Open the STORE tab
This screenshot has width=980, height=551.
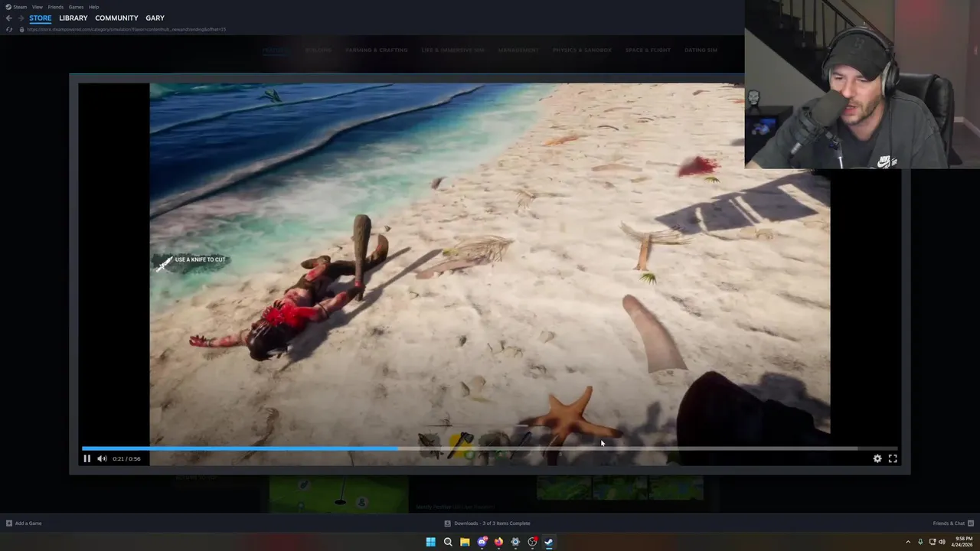tap(41, 18)
